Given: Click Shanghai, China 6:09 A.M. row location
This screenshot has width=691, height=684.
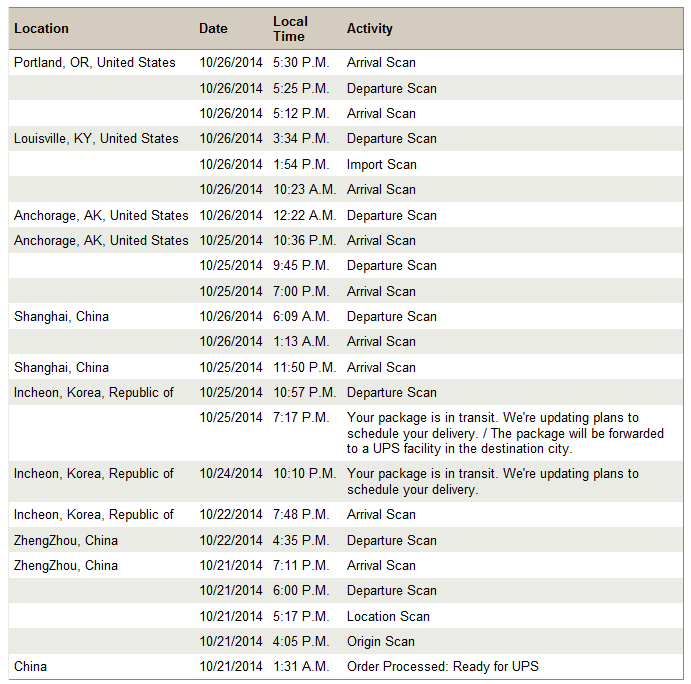Looking at the screenshot, I should click(61, 316).
